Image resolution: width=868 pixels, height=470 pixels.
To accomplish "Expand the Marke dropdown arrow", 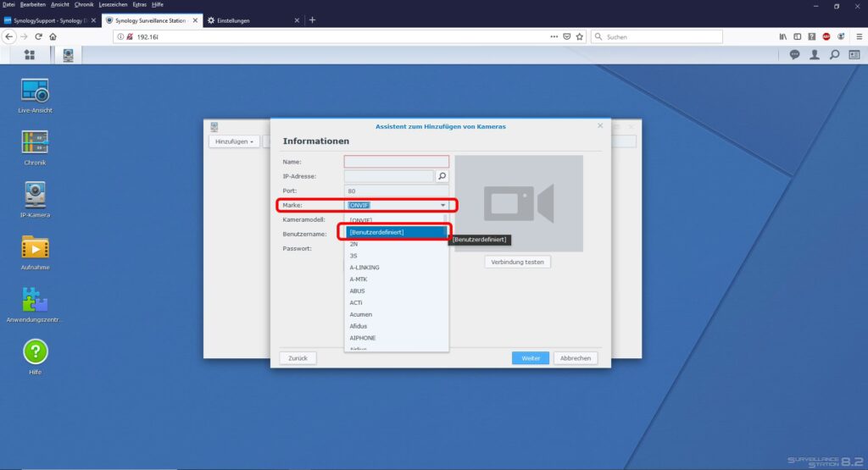I will tap(442, 205).
